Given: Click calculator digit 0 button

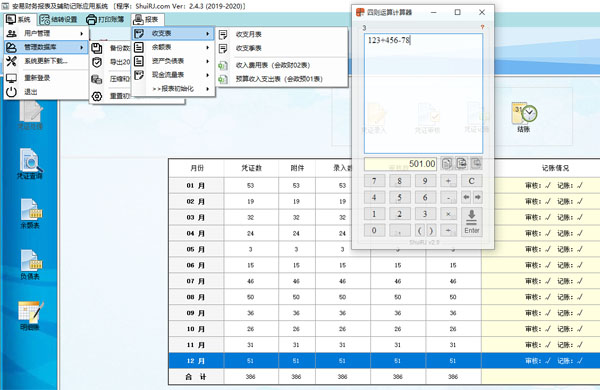Looking at the screenshot, I should (374, 230).
